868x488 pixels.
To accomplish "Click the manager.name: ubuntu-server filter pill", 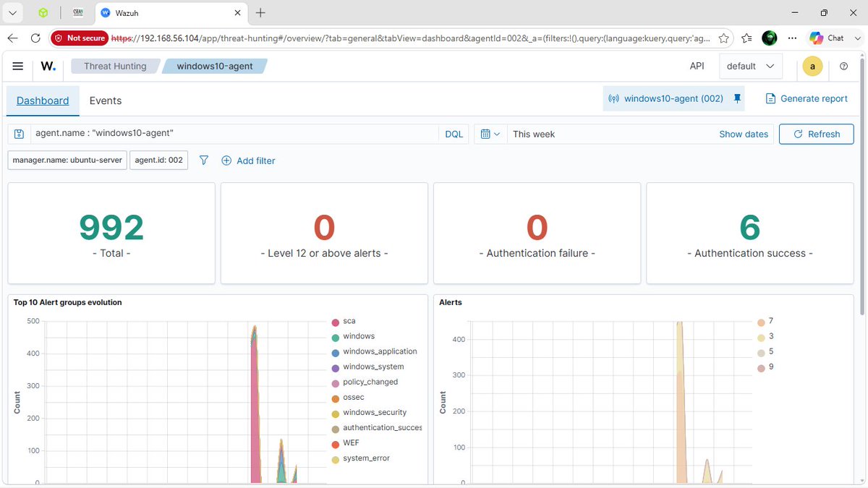I will [x=67, y=160].
